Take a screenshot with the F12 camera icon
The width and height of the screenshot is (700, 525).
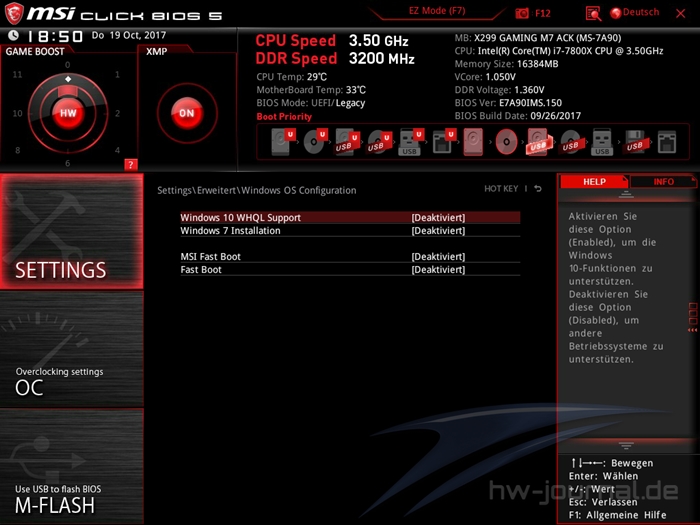point(521,13)
